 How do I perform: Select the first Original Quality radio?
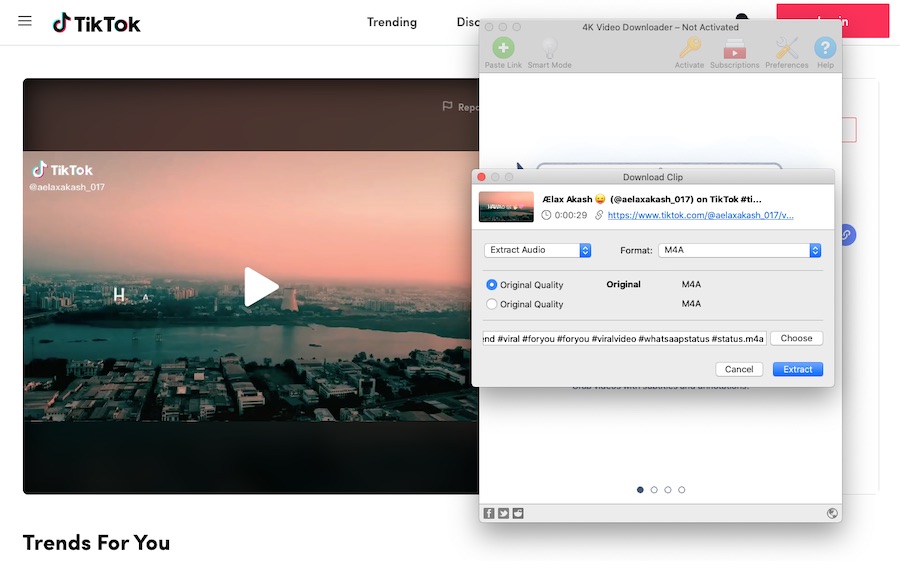pyautogui.click(x=491, y=285)
